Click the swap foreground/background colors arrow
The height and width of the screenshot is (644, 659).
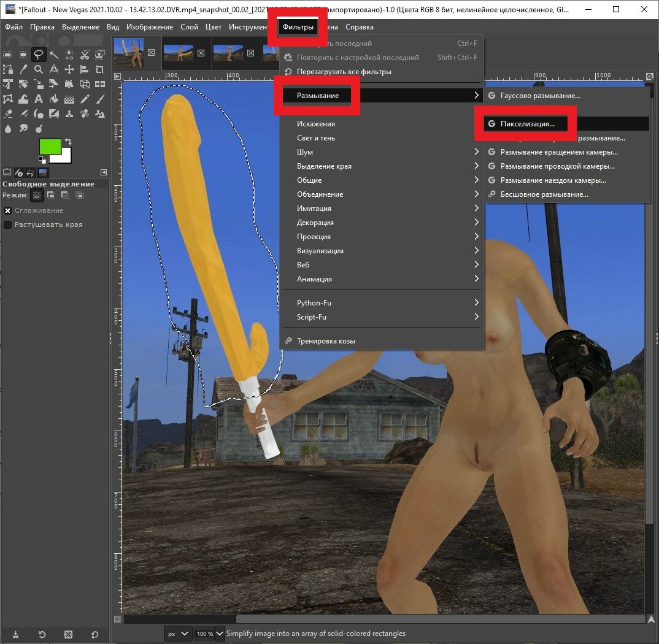click(68, 142)
